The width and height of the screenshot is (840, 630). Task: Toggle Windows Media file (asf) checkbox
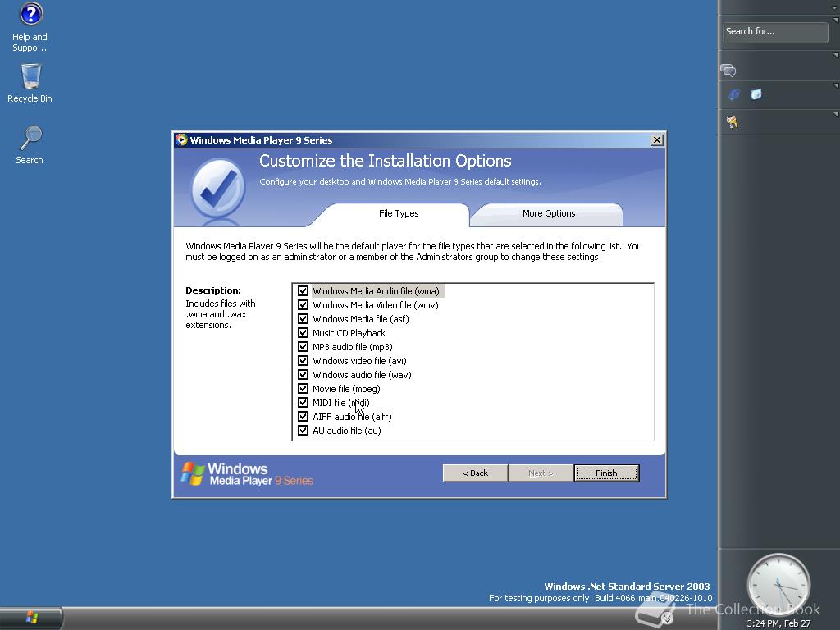coord(304,319)
